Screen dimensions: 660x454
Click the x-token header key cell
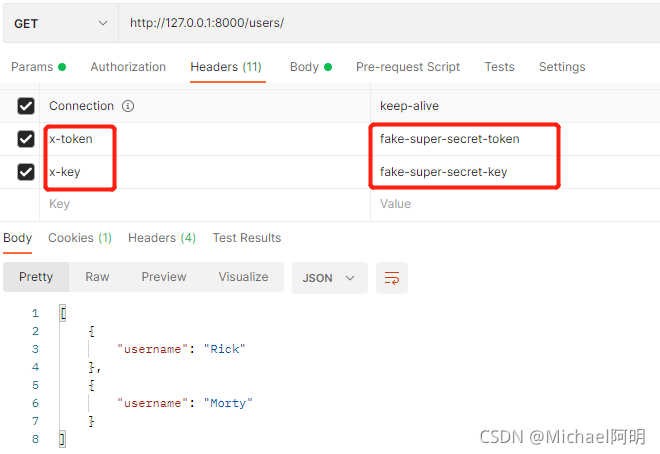pos(205,139)
